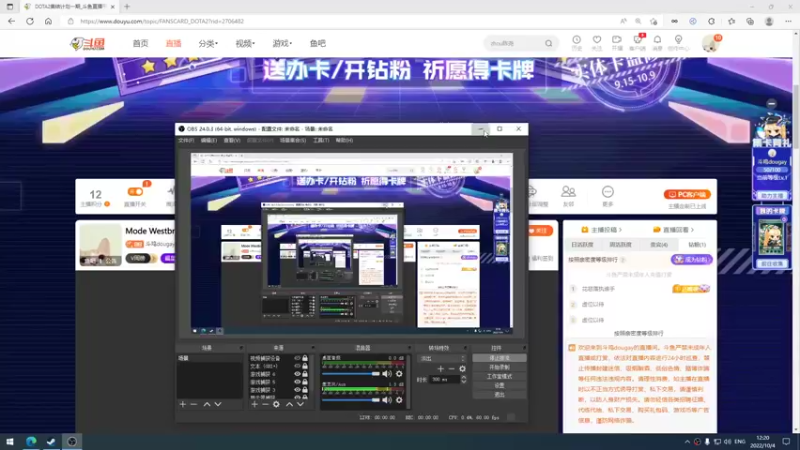Open desktop audio settings gear in mixer
Viewport: 800px width, 450px height.
[399, 374]
